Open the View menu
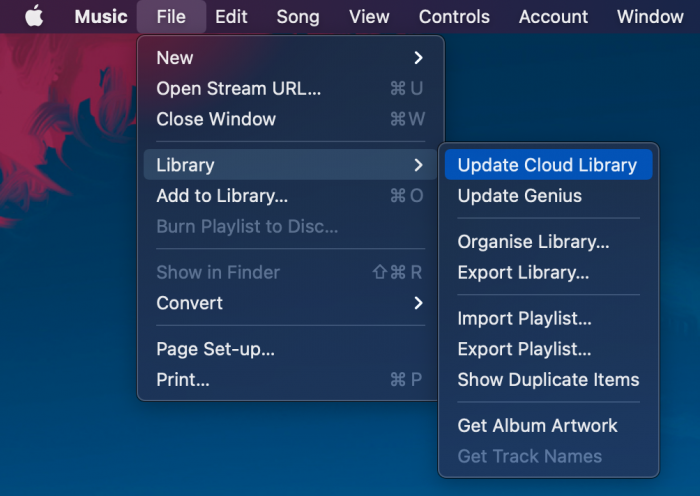Image resolution: width=700 pixels, height=496 pixels. click(x=369, y=17)
